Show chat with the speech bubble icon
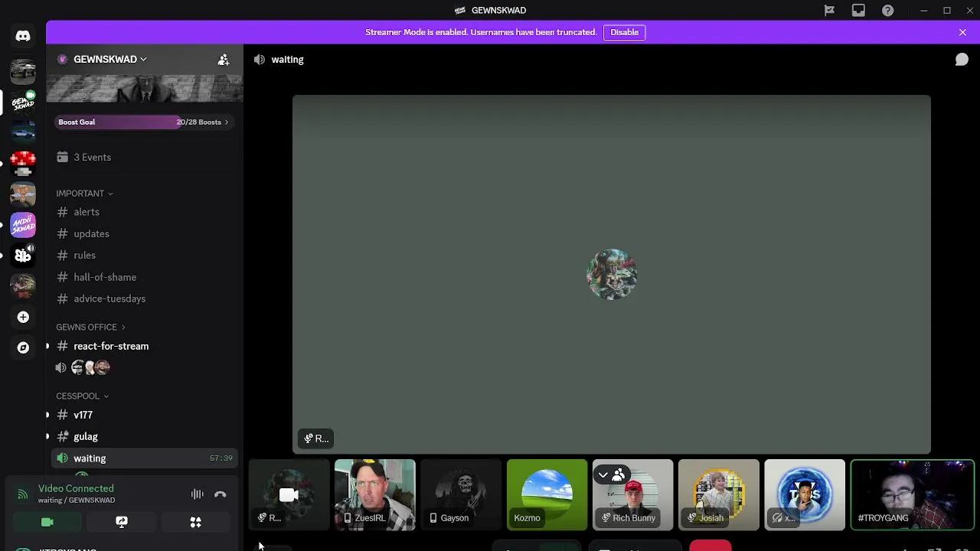The image size is (980, 551). (x=962, y=60)
